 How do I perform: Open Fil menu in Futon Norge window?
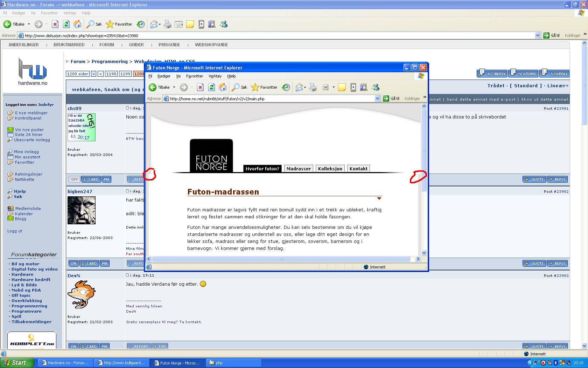point(150,76)
